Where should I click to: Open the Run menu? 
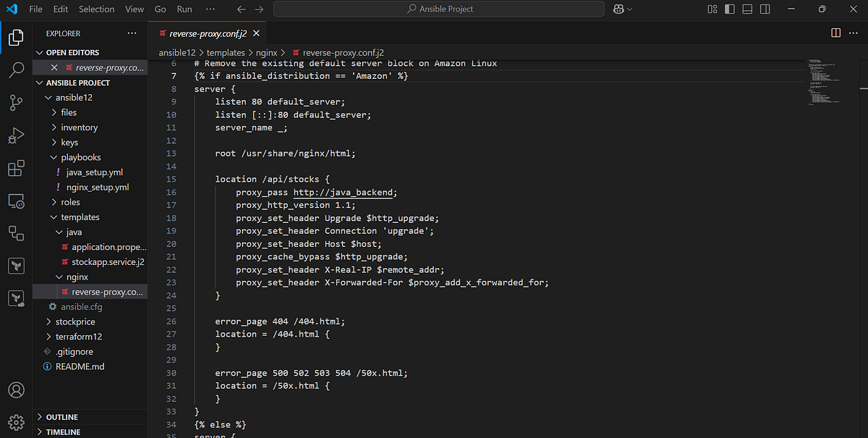point(184,9)
